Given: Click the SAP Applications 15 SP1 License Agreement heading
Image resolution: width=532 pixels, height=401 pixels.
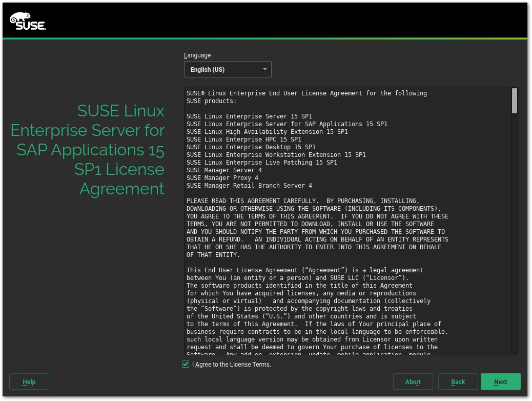Looking at the screenshot, I should click(x=88, y=150).
